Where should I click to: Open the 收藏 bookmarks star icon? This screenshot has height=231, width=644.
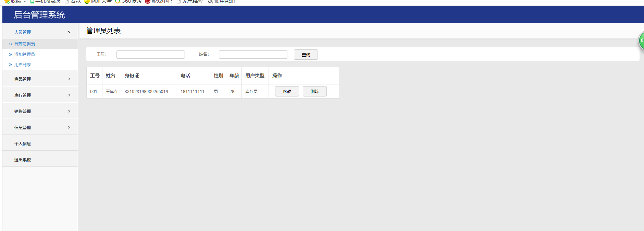[7, 1]
